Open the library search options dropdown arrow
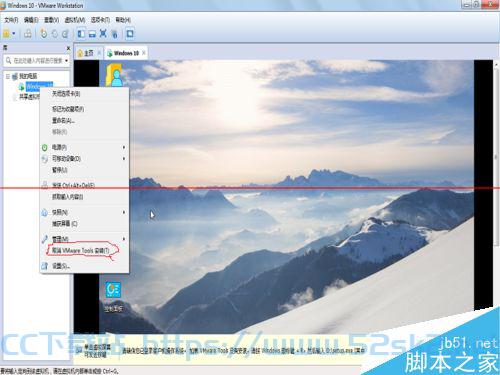 point(67,61)
